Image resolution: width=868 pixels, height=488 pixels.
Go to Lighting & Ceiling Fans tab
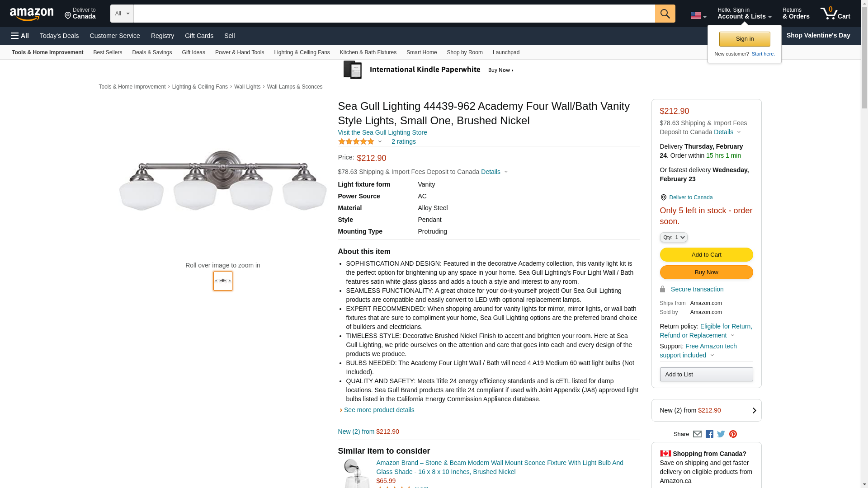(x=302, y=52)
